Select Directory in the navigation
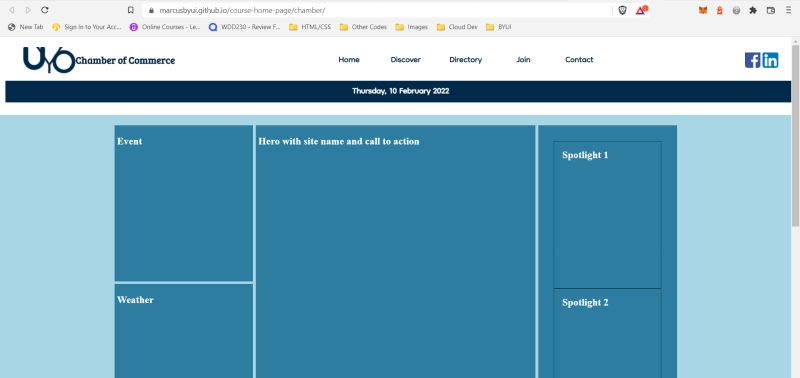This screenshot has width=800, height=378. (465, 60)
